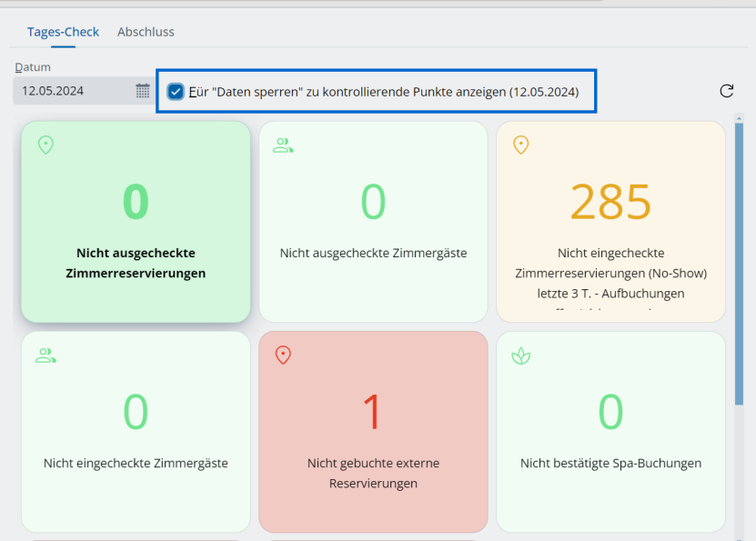The width and height of the screenshot is (756, 541).
Task: Click the Nicht ausgecheckte Zimmergäste label
Action: tap(373, 253)
